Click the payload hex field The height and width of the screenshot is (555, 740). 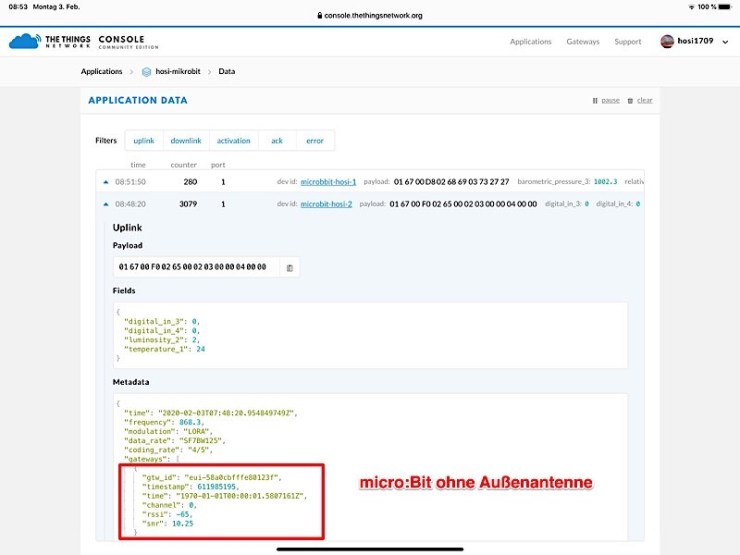coord(195,267)
